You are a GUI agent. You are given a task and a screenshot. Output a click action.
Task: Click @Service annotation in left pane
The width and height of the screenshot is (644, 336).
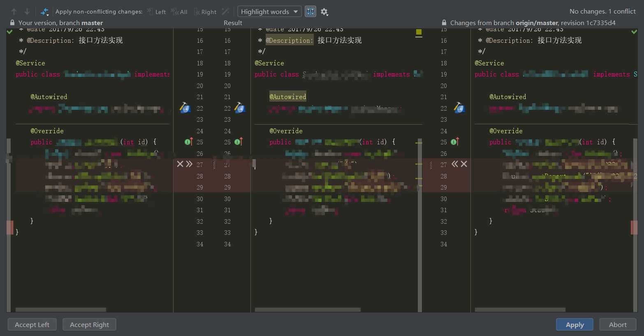click(30, 63)
